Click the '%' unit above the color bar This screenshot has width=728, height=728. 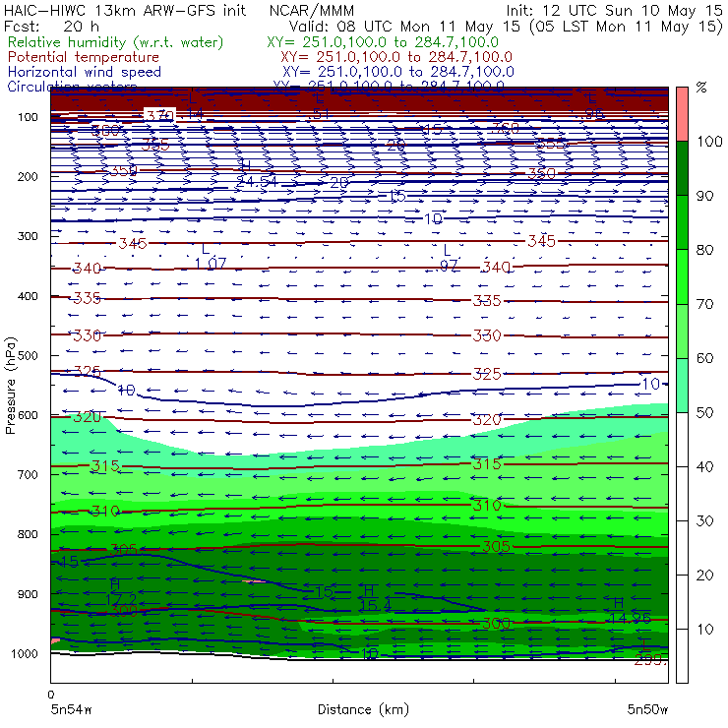click(x=701, y=88)
